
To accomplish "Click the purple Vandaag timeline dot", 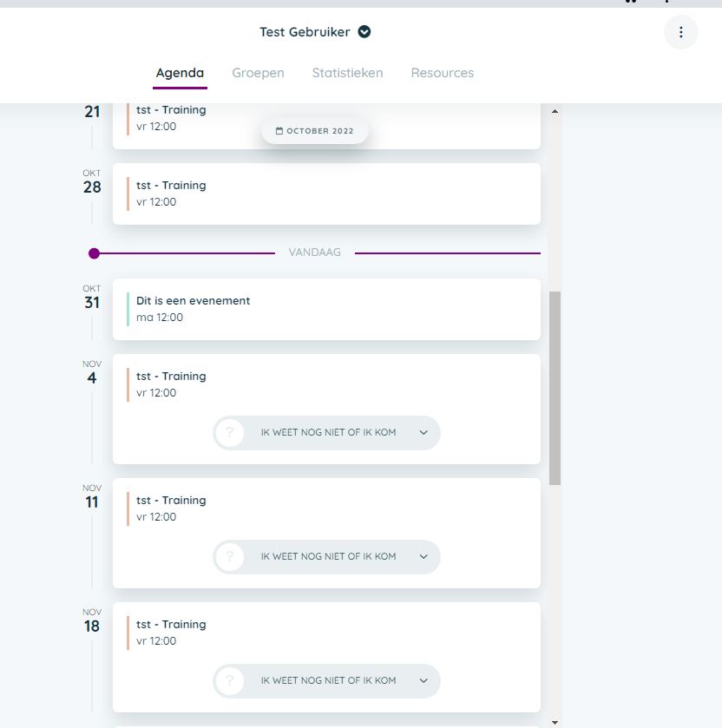I will [x=94, y=253].
